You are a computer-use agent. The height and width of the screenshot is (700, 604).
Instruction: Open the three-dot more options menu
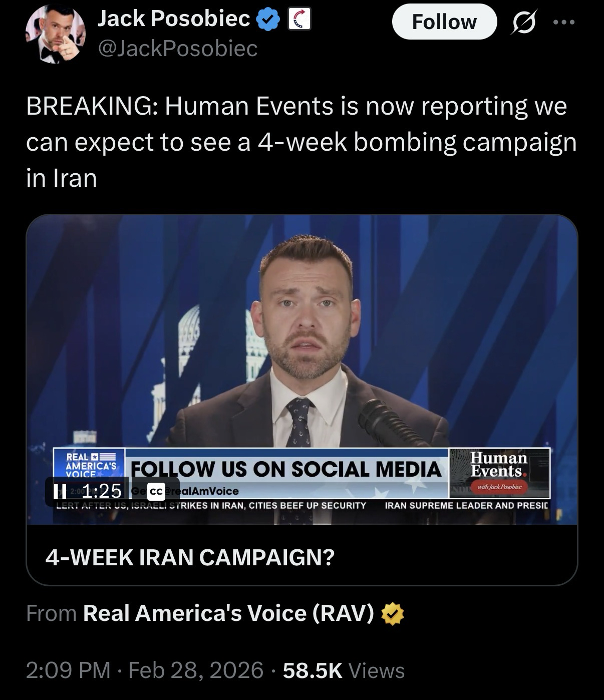564,23
